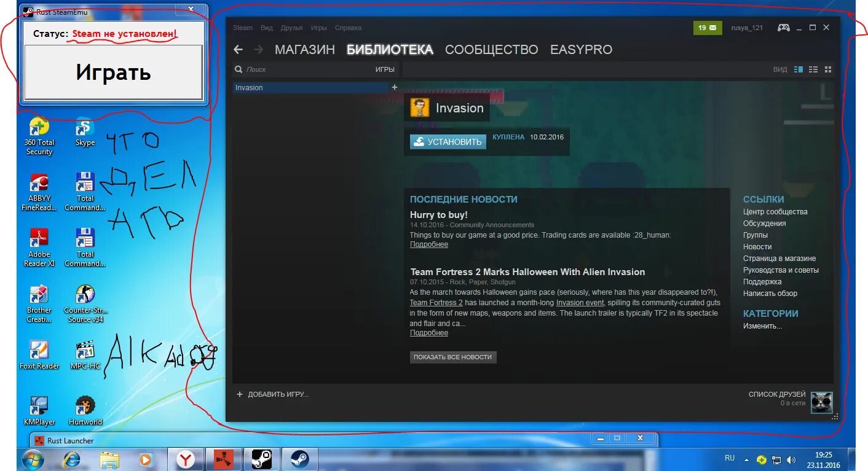Open Поддержка link
This screenshot has height=471, width=868.
click(762, 282)
